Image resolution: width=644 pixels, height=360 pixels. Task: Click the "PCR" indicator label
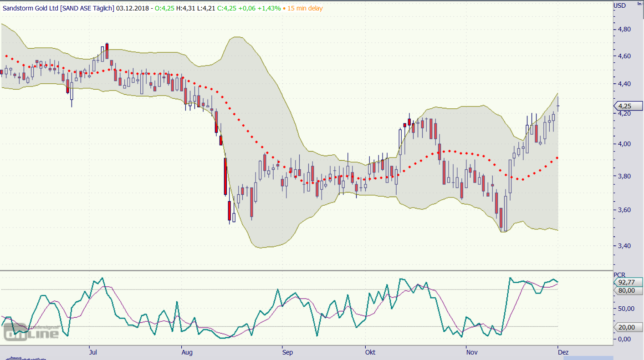[619, 274]
